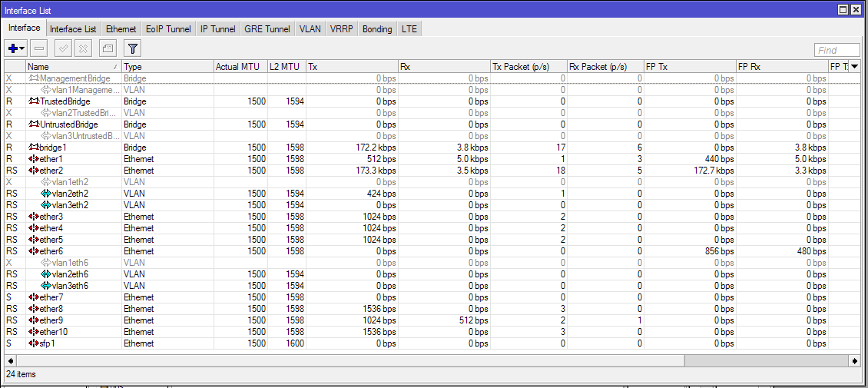The height and width of the screenshot is (388, 868).
Task: Switch to the Ethernet tab
Action: coord(121,29)
